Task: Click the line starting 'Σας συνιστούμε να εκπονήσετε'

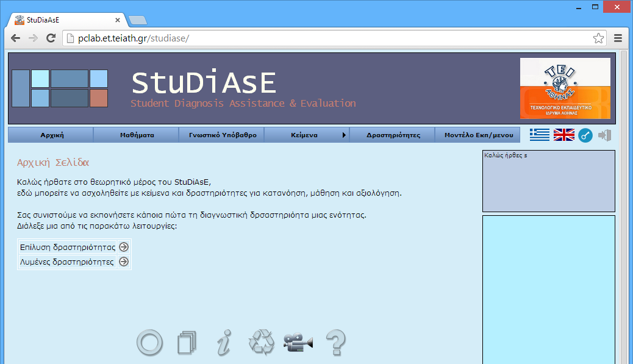Action: click(191, 215)
